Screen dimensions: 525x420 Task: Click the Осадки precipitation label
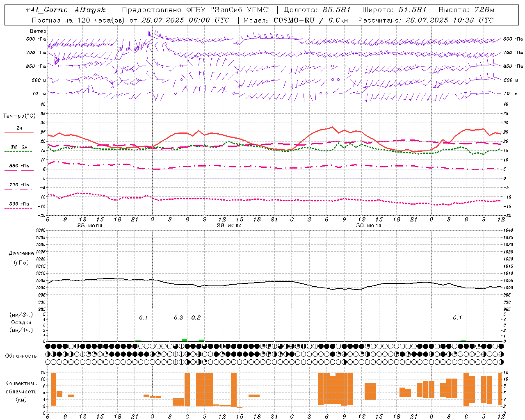pyautogui.click(x=21, y=322)
